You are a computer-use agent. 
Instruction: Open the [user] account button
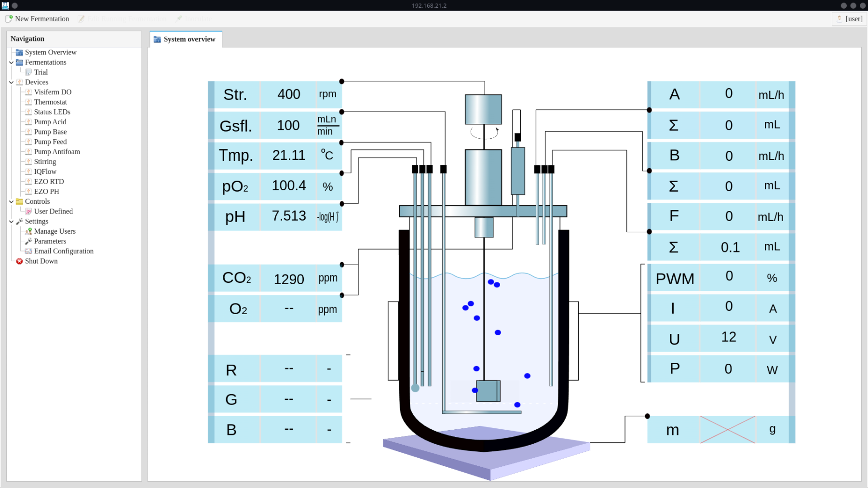(x=849, y=19)
